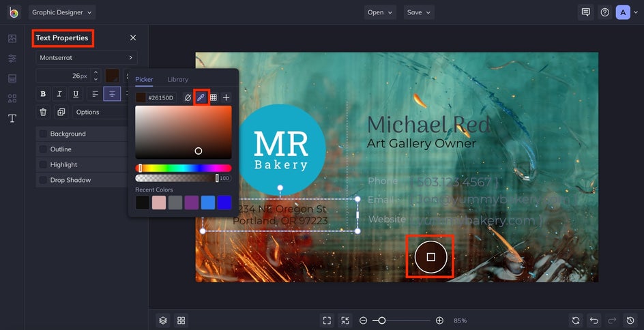
Task: Click the BeFunky logo icon
Action: (14, 12)
